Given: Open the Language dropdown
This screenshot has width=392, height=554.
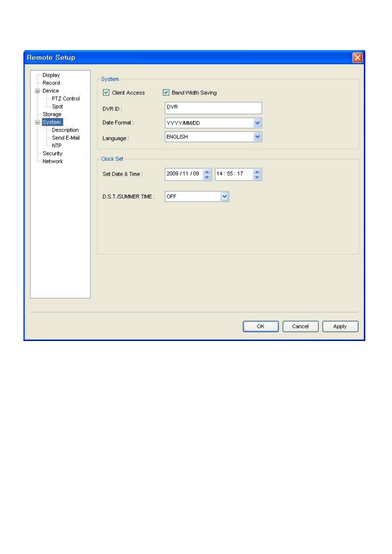Looking at the screenshot, I should coord(257,137).
